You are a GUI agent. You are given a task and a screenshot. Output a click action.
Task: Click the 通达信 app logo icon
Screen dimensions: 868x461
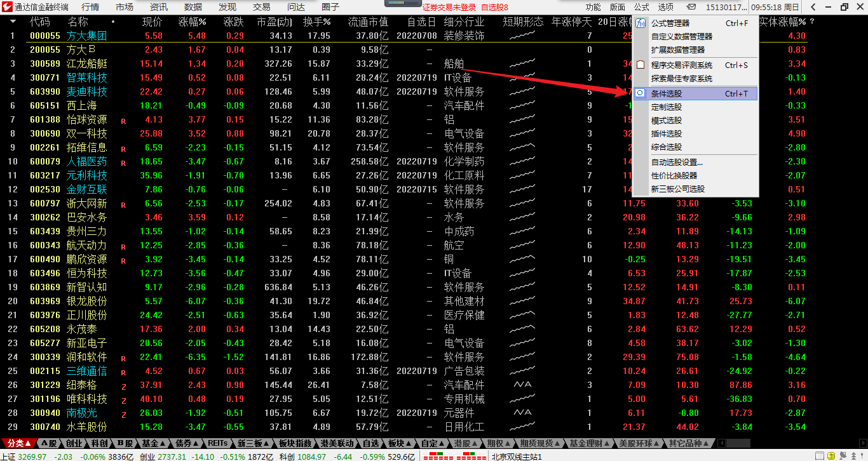point(7,7)
